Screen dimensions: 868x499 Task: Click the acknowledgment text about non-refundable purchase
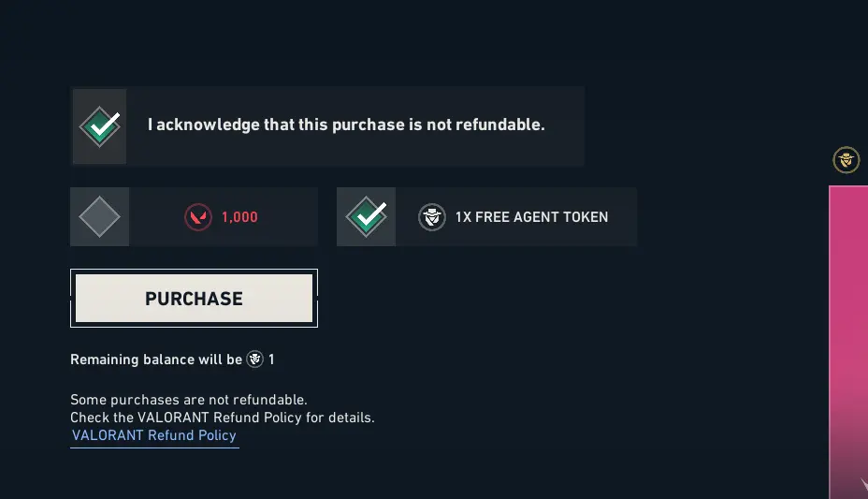tap(346, 125)
